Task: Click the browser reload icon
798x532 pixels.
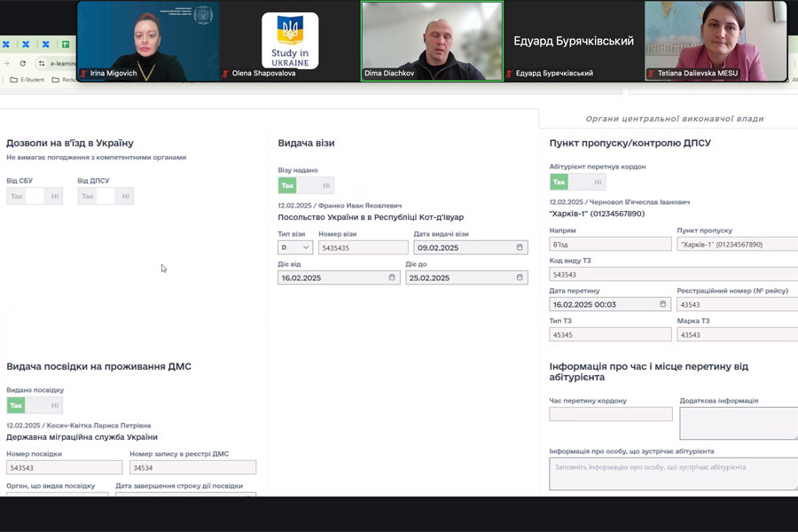Action: 22,64
